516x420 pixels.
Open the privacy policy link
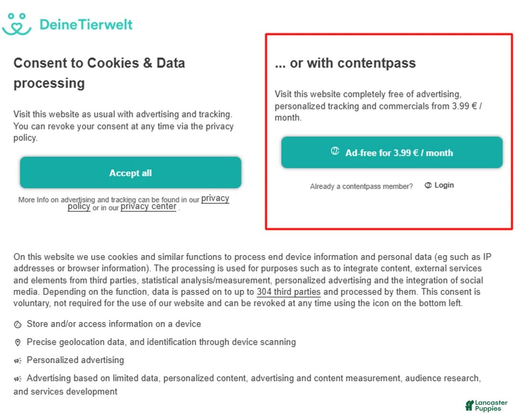click(x=215, y=199)
